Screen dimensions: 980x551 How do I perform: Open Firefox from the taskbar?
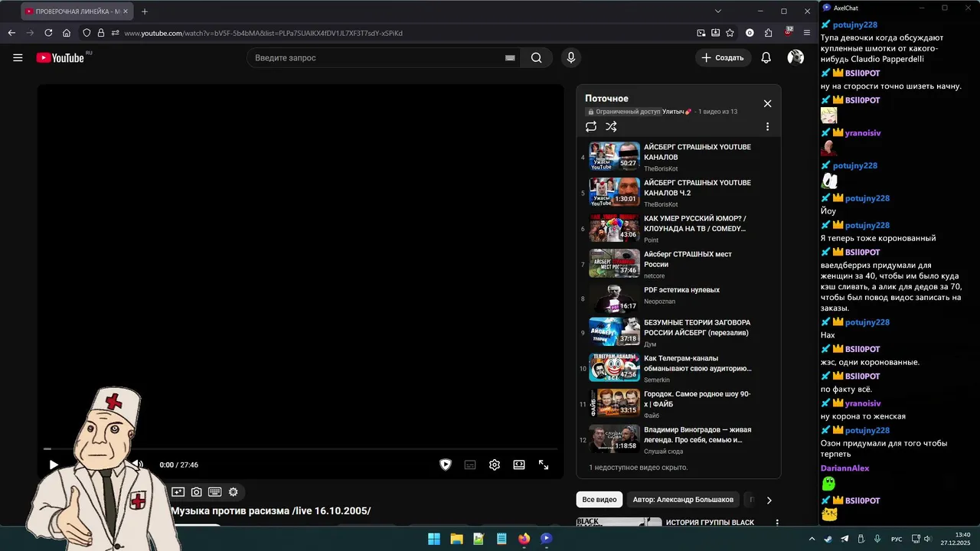(x=524, y=539)
